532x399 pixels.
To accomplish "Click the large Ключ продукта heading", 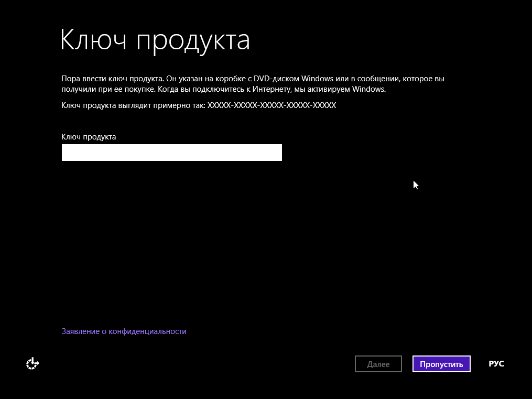I will click(x=155, y=41).
